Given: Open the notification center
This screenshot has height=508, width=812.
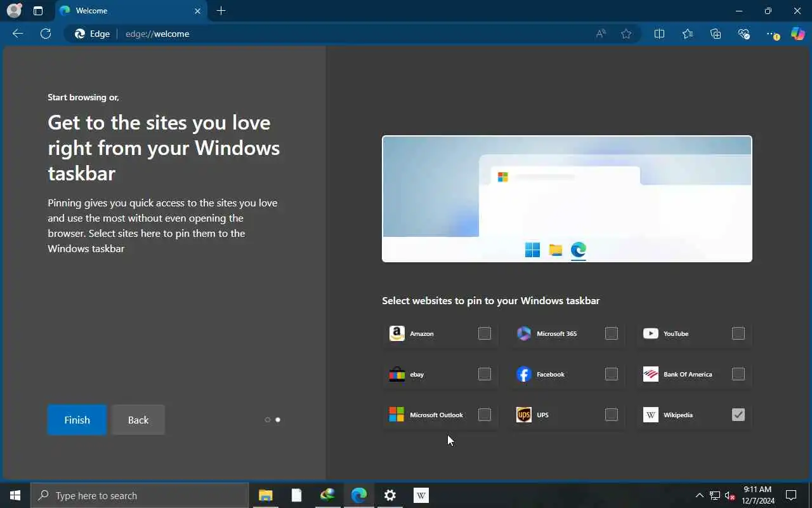Looking at the screenshot, I should [791, 495].
